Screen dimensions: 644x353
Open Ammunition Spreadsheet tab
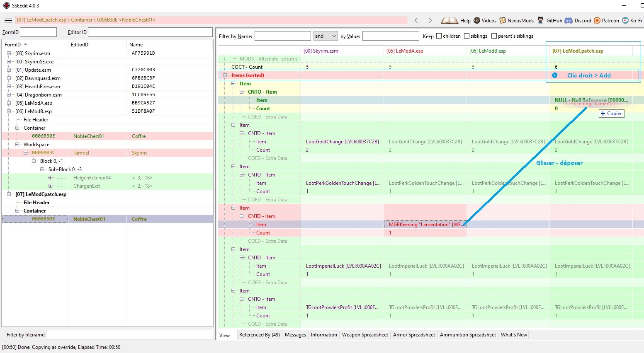point(468,335)
